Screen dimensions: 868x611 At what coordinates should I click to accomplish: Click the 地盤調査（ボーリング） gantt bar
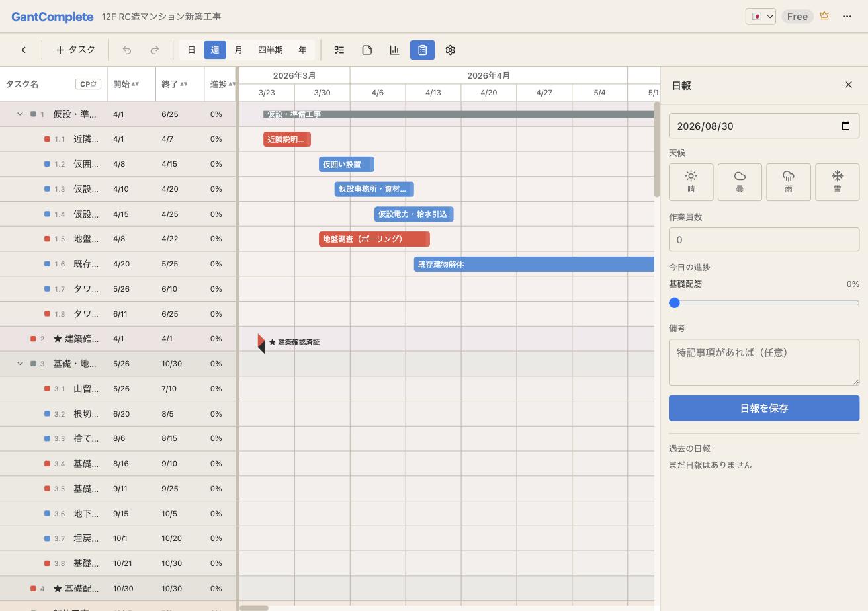pyautogui.click(x=374, y=239)
